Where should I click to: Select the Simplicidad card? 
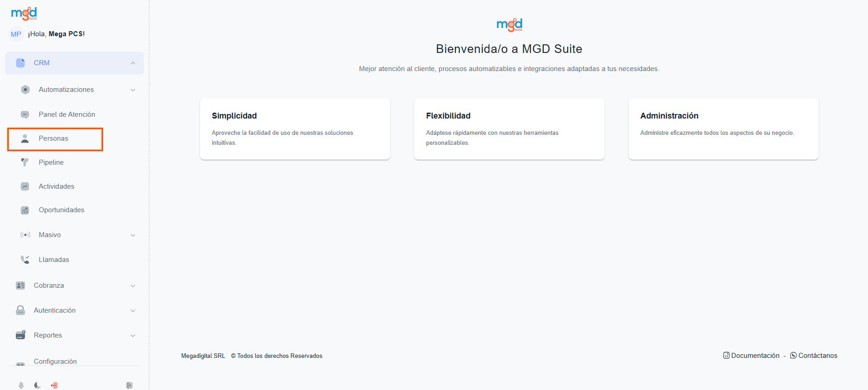tap(295, 129)
